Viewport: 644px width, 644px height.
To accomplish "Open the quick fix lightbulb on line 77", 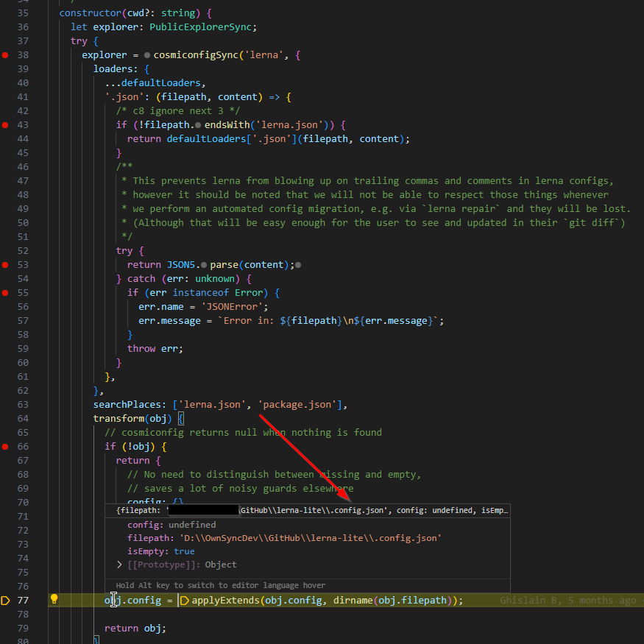I will click(x=53, y=600).
